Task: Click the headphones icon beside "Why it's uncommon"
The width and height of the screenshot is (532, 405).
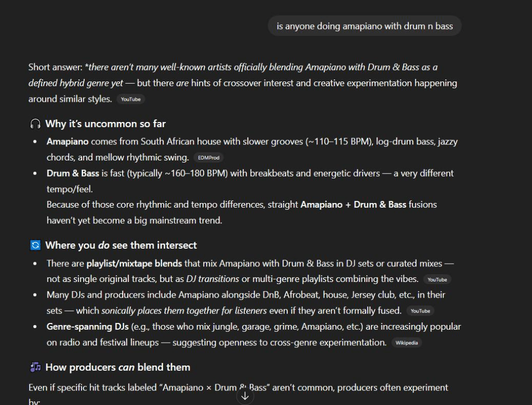Action: (x=35, y=124)
